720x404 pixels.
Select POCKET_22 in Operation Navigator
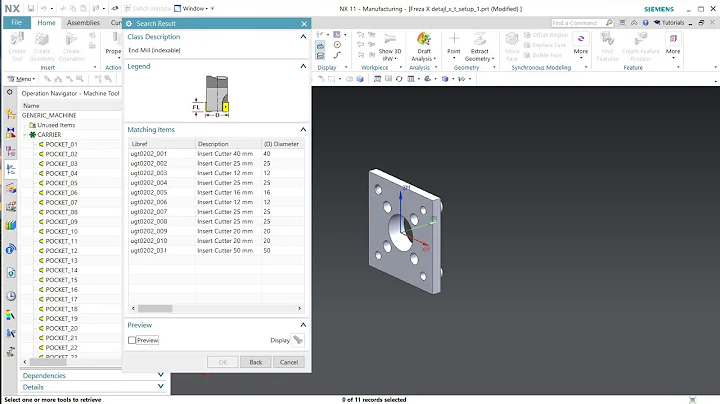pyautogui.click(x=61, y=348)
